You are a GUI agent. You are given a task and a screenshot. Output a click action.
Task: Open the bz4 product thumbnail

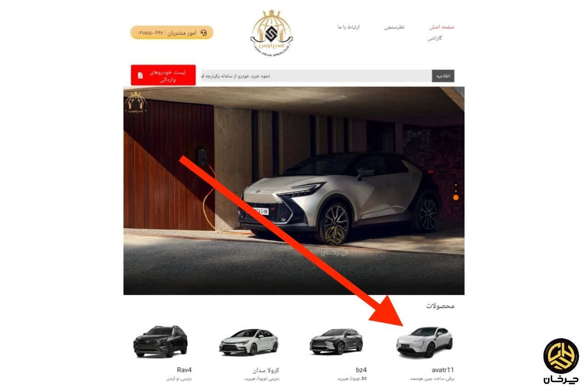click(336, 342)
